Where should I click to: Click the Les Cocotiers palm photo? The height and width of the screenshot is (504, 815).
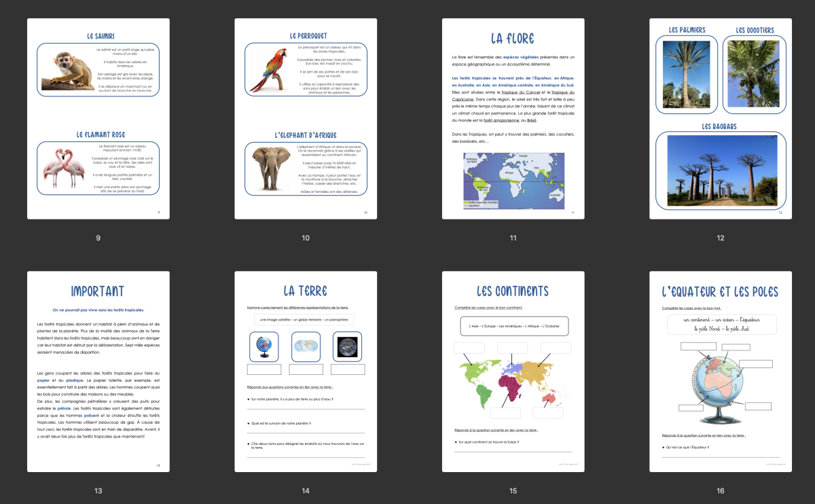pos(755,73)
